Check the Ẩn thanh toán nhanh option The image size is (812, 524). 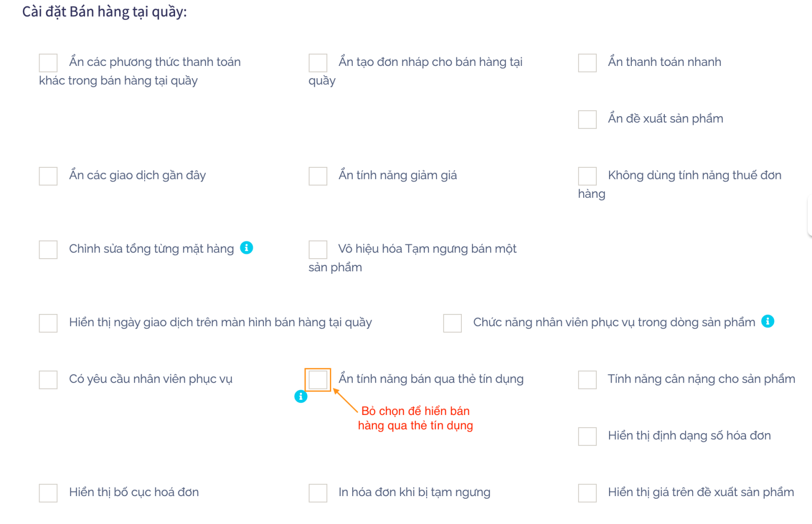(587, 63)
